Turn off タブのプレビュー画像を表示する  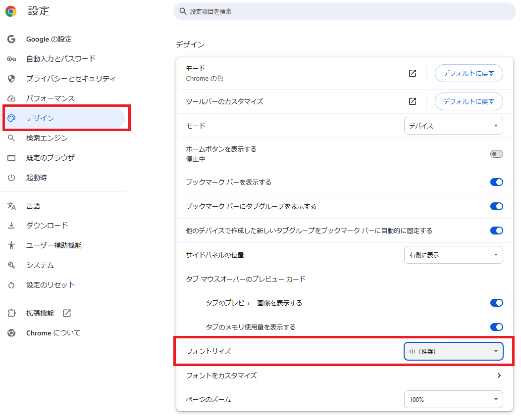496,303
